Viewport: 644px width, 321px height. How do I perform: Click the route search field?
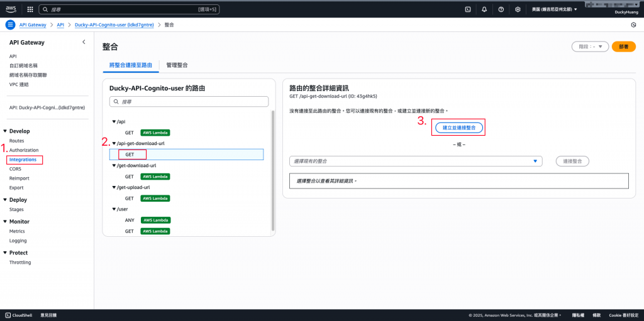[x=189, y=101]
